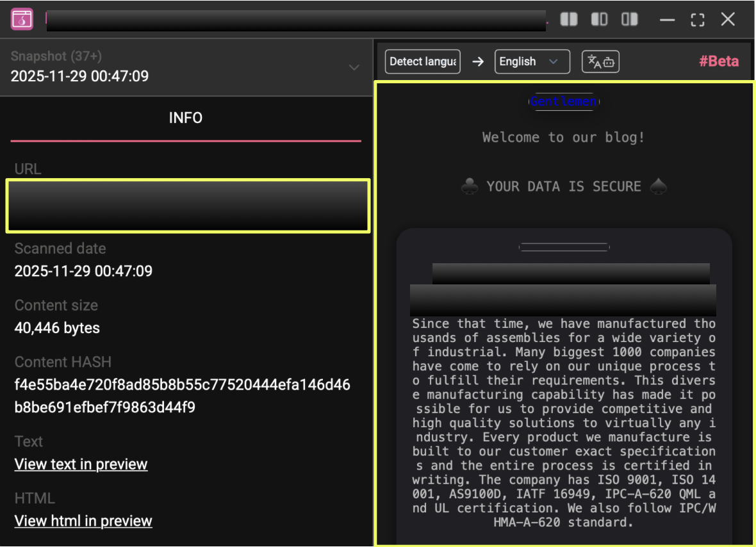Toggle fullscreen with the maximize icon

698,20
